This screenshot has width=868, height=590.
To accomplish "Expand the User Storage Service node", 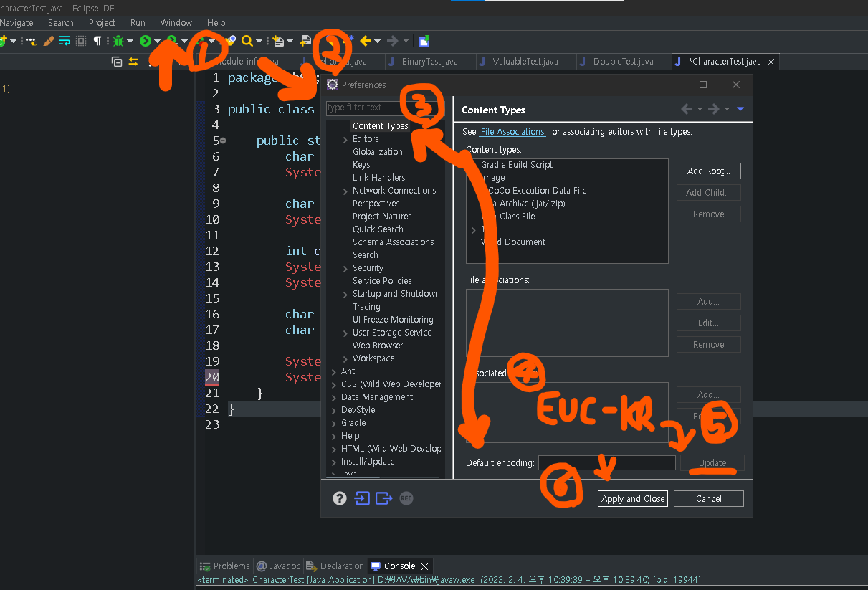I will (x=345, y=333).
